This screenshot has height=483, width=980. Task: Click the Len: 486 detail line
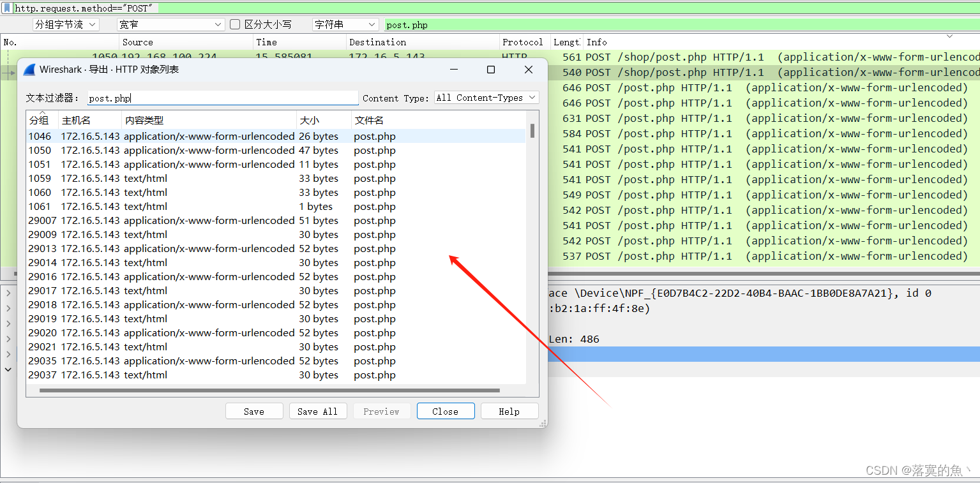tap(574, 339)
